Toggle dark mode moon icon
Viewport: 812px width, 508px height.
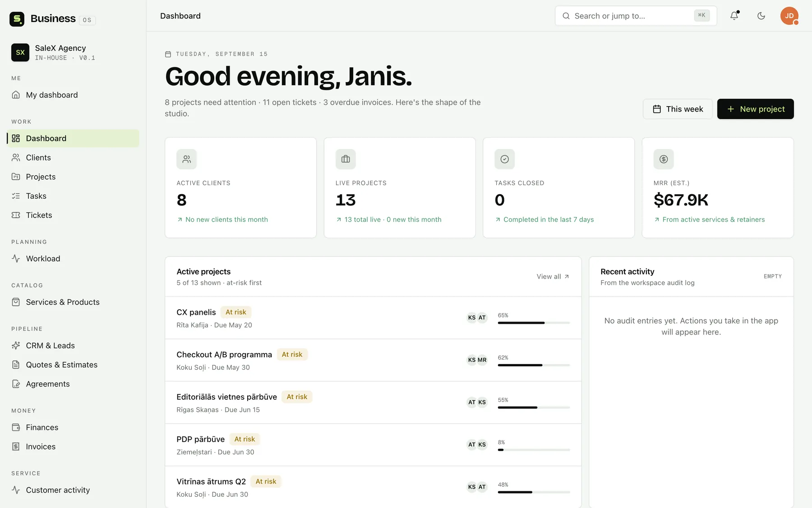pyautogui.click(x=761, y=16)
